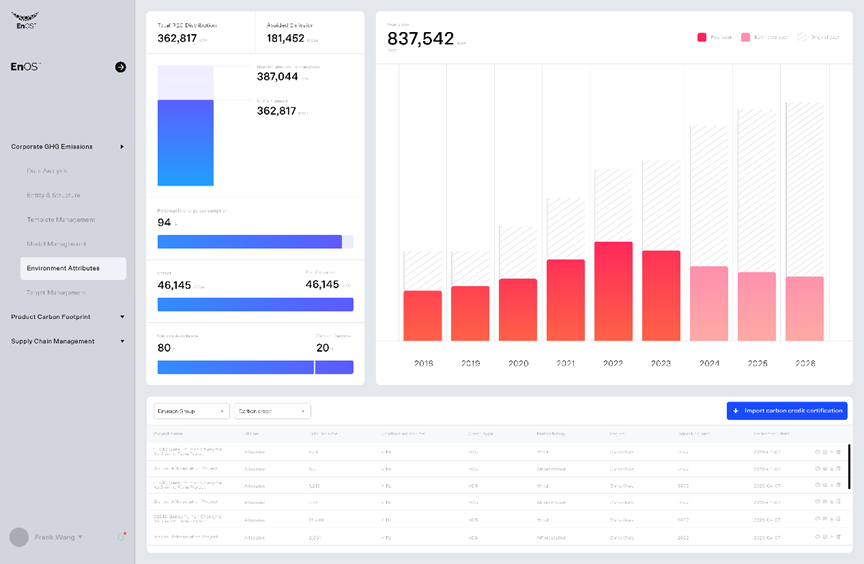Click the EnOS logo at top of sidebar

pos(26,20)
